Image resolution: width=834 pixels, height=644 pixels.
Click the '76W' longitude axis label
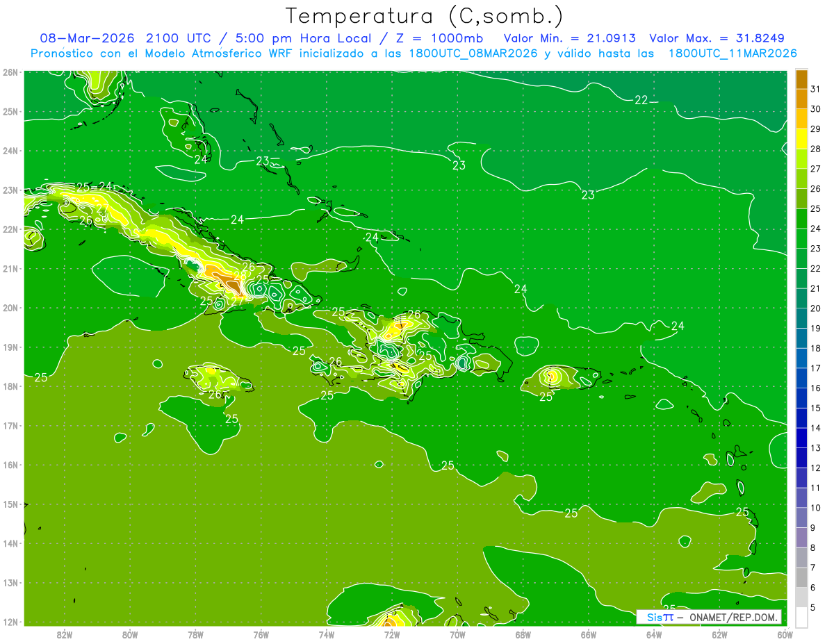click(x=261, y=634)
